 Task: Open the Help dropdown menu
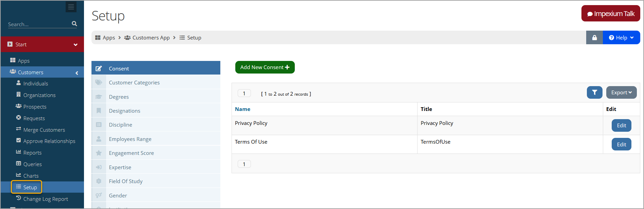click(621, 37)
